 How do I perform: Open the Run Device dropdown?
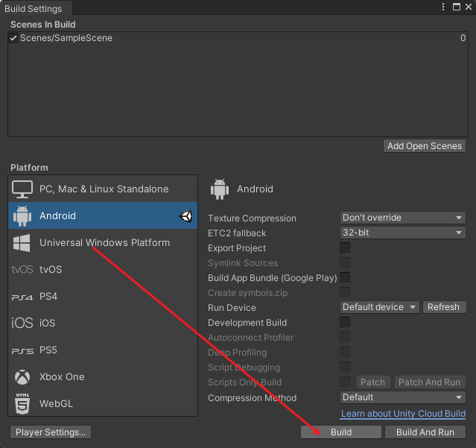(x=379, y=307)
